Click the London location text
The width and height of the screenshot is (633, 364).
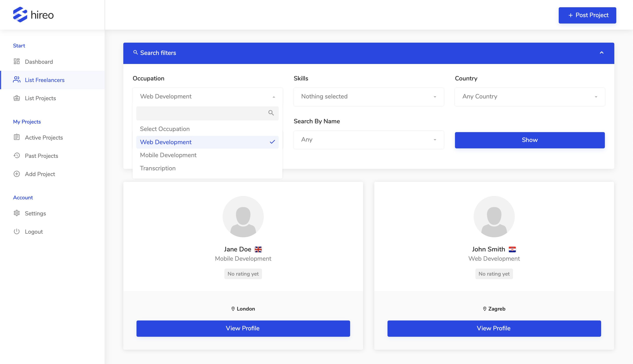246,309
